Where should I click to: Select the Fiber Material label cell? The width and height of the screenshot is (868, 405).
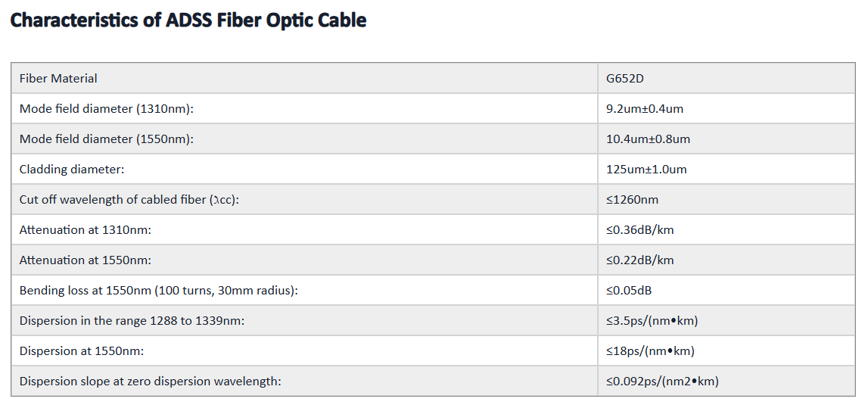[x=304, y=78]
